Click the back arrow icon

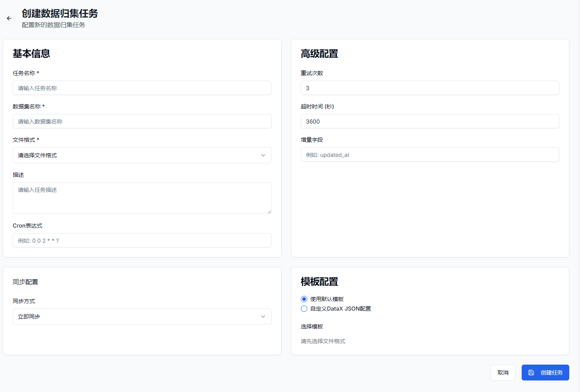9,18
